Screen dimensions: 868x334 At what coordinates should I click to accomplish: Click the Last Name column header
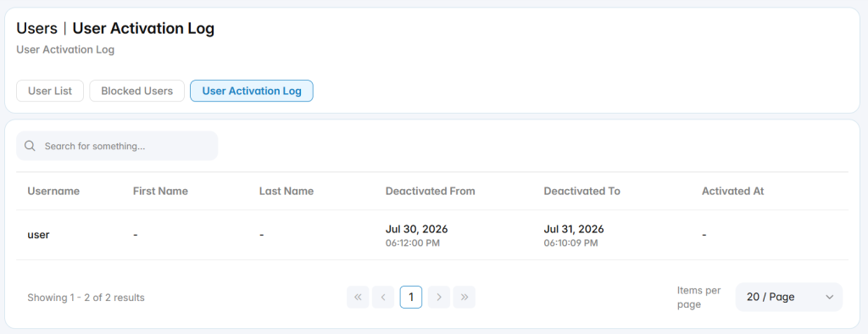tap(287, 191)
